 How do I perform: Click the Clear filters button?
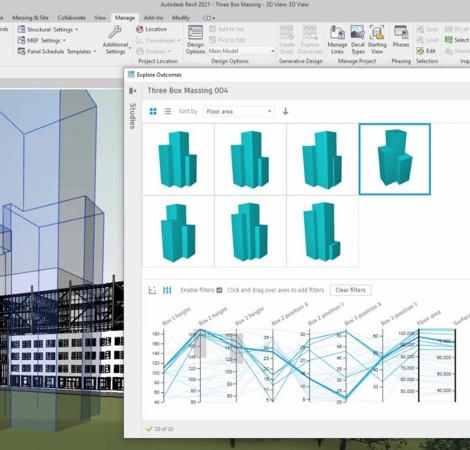coord(350,290)
